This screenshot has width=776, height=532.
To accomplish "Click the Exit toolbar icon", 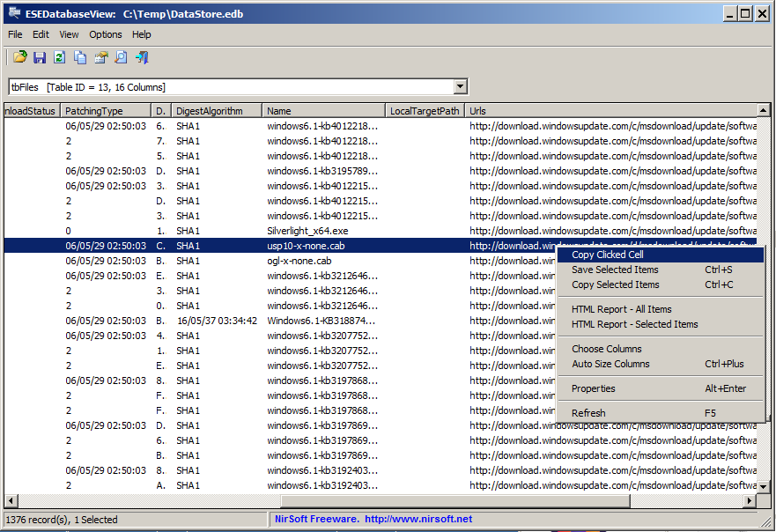I will click(142, 57).
